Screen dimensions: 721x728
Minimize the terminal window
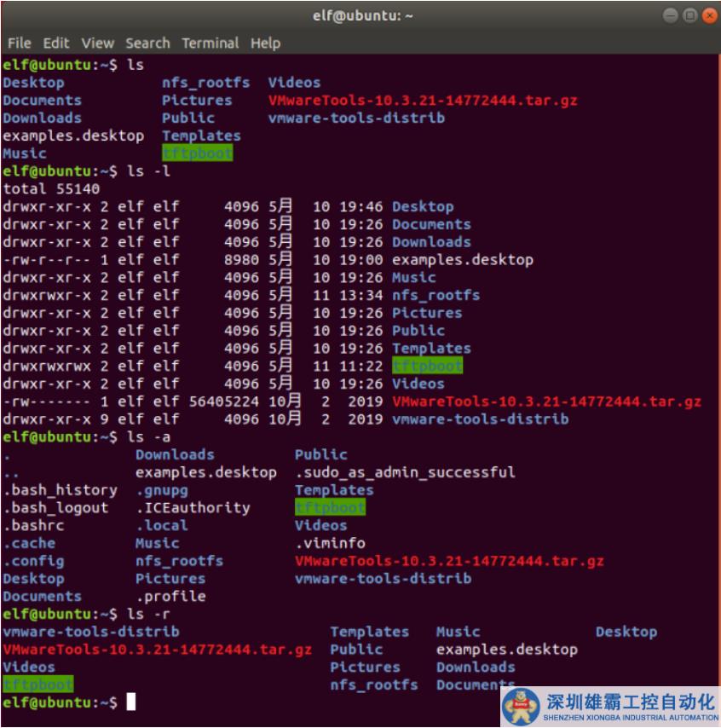coord(671,15)
